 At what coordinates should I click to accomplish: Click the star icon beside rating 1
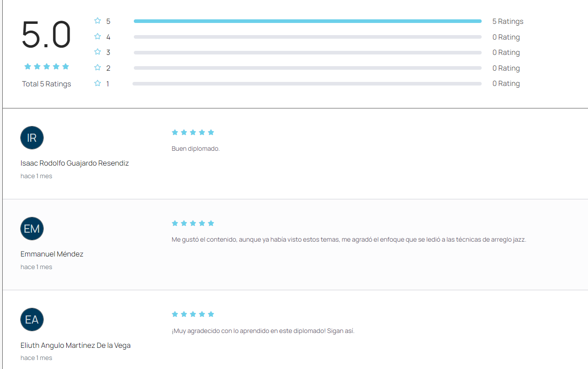[x=97, y=83]
